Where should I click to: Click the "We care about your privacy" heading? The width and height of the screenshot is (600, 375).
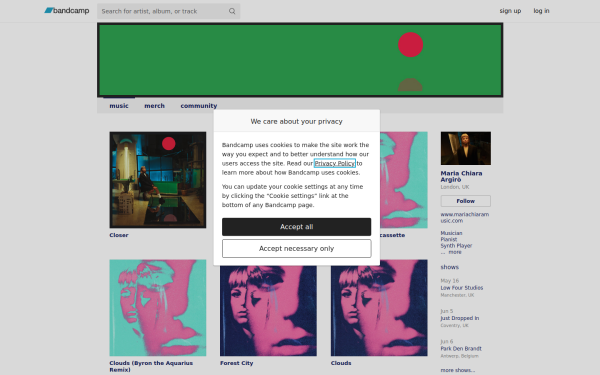pyautogui.click(x=297, y=121)
